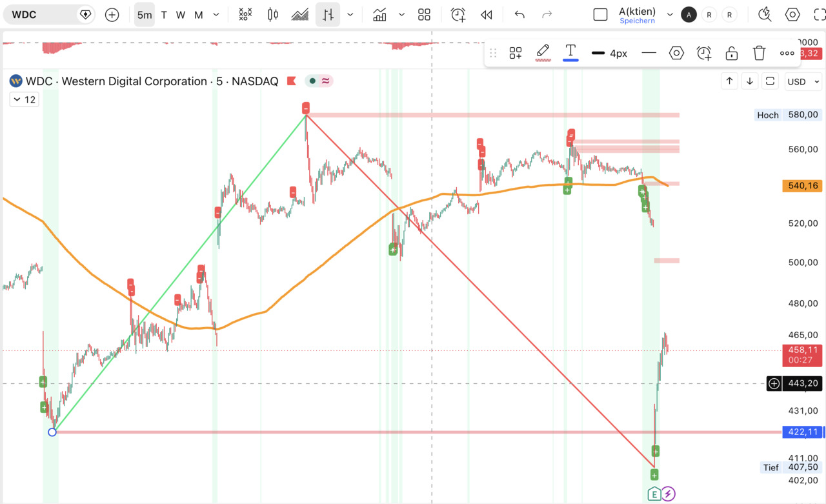Open the earnings E marker

654,494
